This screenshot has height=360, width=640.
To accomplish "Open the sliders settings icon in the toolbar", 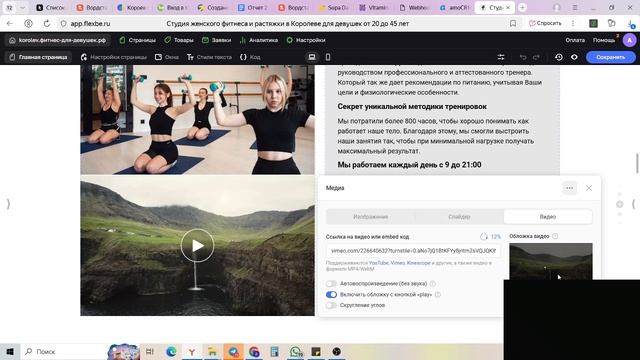I will (x=501, y=57).
